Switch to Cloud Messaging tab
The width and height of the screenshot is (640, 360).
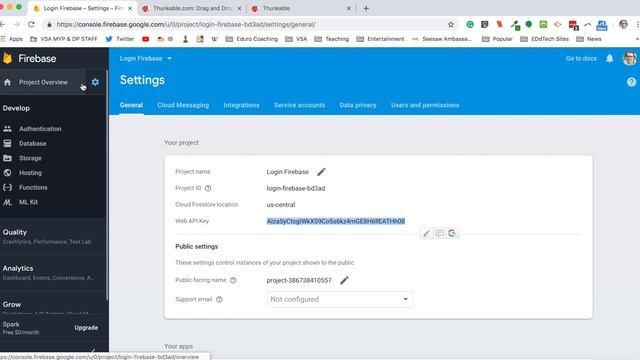(x=183, y=105)
